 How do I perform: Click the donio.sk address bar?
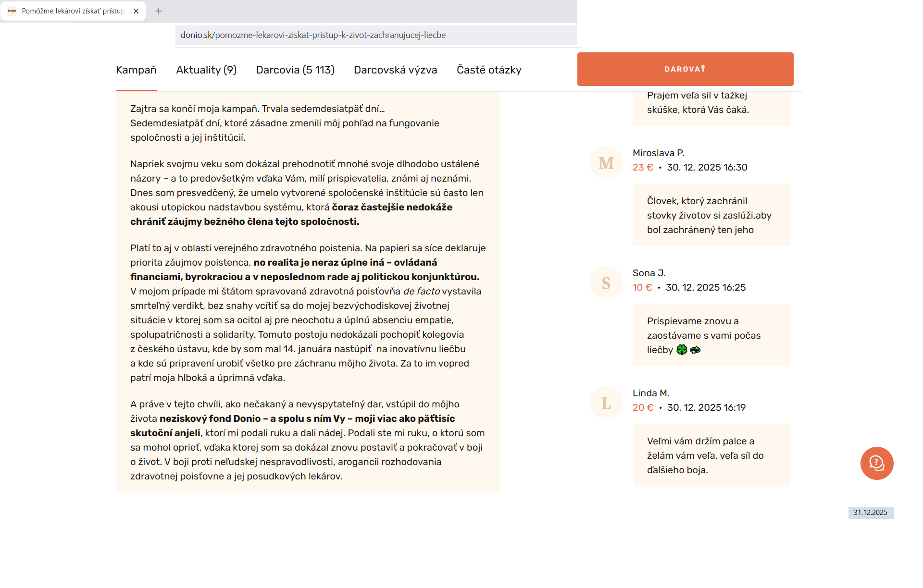click(x=375, y=35)
